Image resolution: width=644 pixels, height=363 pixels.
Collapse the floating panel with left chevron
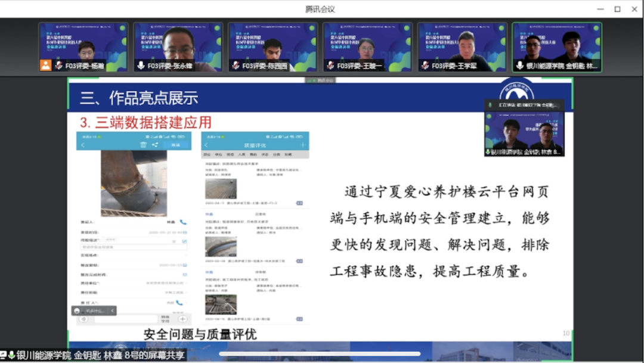113,311
